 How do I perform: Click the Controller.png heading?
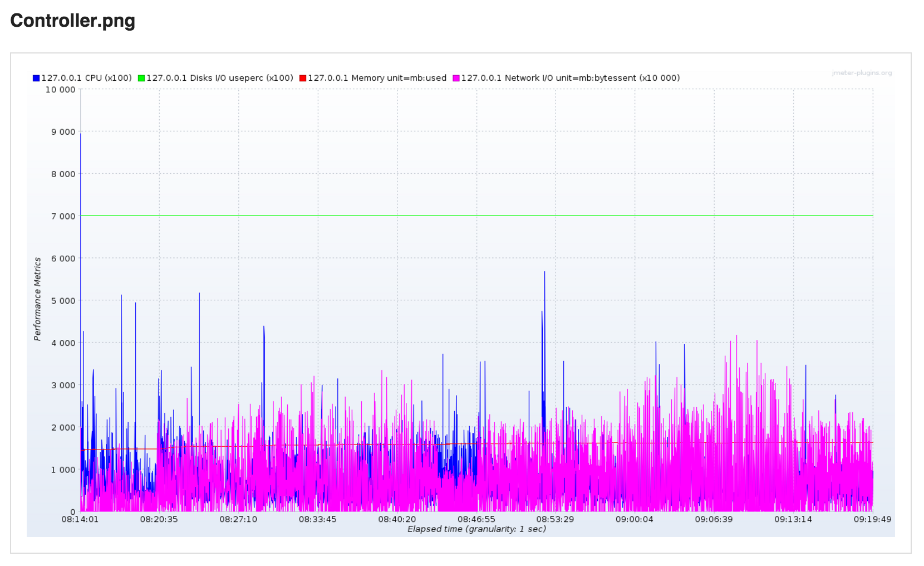tap(73, 21)
